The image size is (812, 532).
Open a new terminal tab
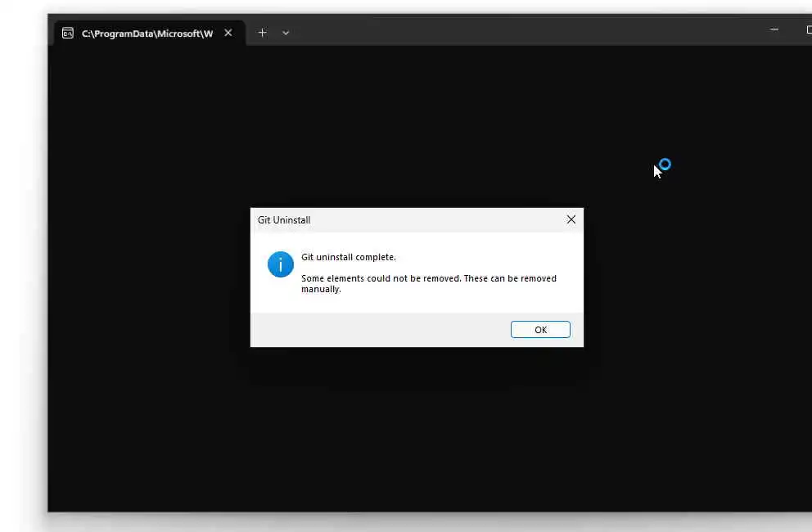pyautogui.click(x=262, y=33)
